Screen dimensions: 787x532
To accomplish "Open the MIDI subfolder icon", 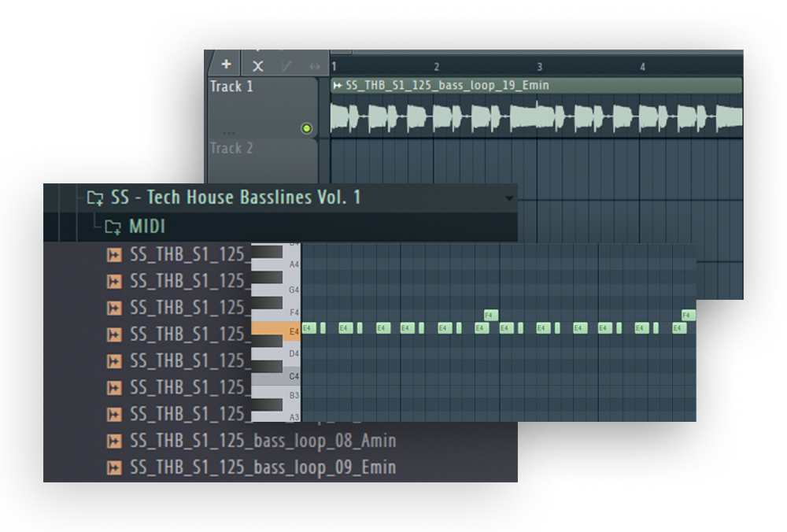I will (113, 227).
